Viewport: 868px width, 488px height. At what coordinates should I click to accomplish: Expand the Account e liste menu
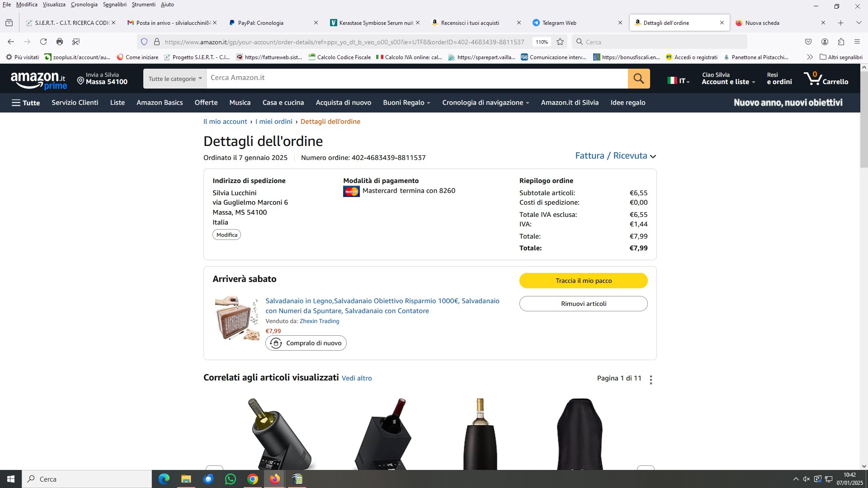click(x=728, y=78)
